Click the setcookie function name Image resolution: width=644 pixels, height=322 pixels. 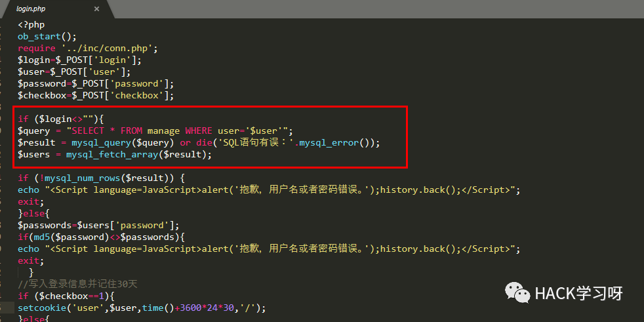pyautogui.click(x=42, y=308)
